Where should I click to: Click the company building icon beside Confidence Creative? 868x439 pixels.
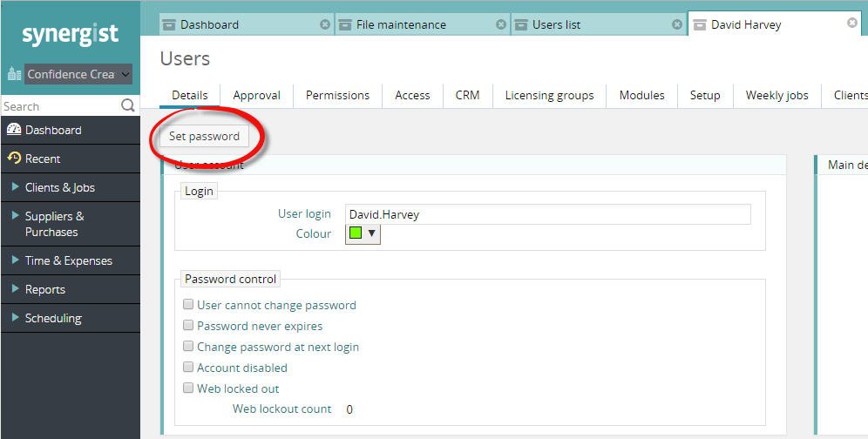tap(14, 74)
